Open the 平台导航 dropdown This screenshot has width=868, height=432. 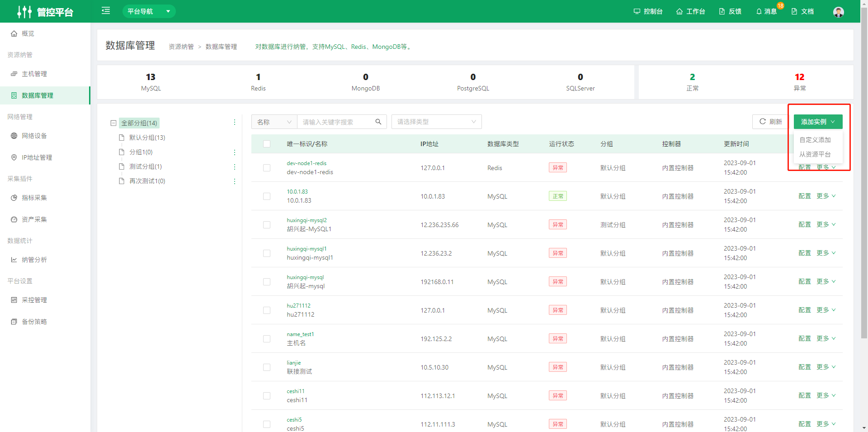(149, 11)
